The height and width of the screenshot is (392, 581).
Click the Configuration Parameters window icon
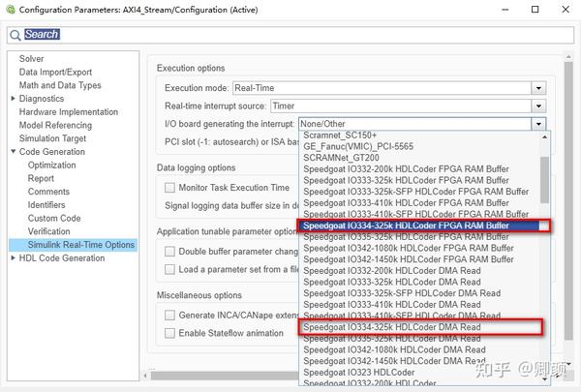pyautogui.click(x=11, y=9)
